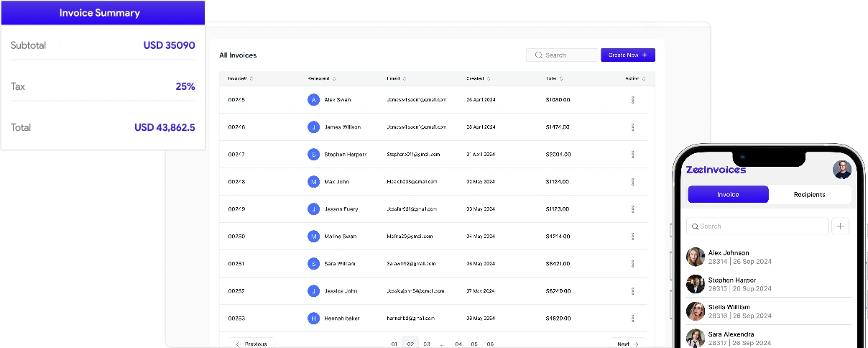Go to page 03 of invoices
This screenshot has height=348, width=868.
coord(426,344)
